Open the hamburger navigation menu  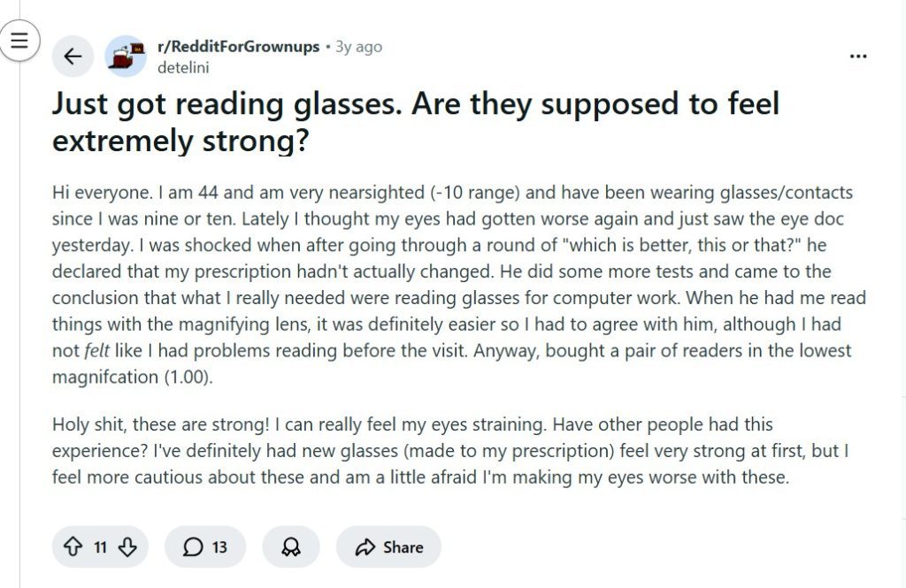click(19, 40)
